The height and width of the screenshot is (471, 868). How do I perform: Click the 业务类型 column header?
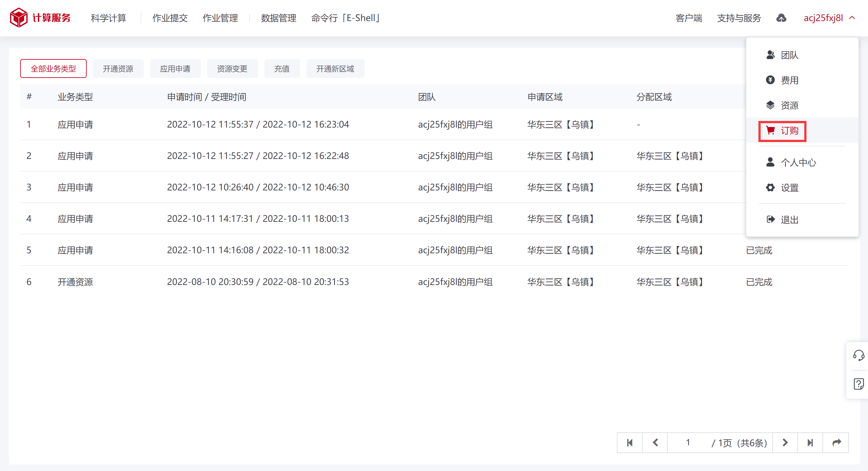click(75, 97)
